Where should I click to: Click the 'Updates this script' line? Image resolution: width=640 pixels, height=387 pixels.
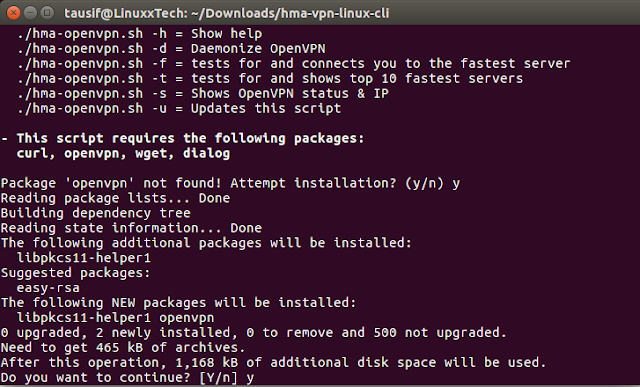click(x=179, y=109)
